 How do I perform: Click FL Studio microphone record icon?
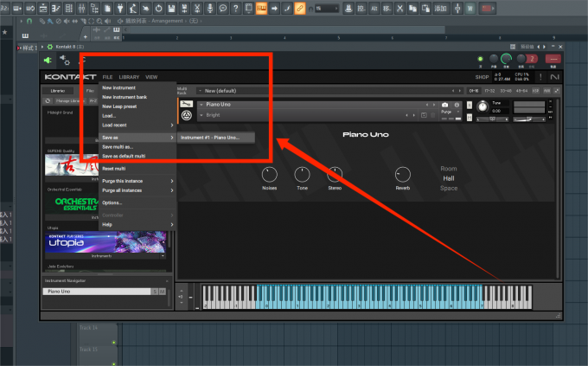210,8
